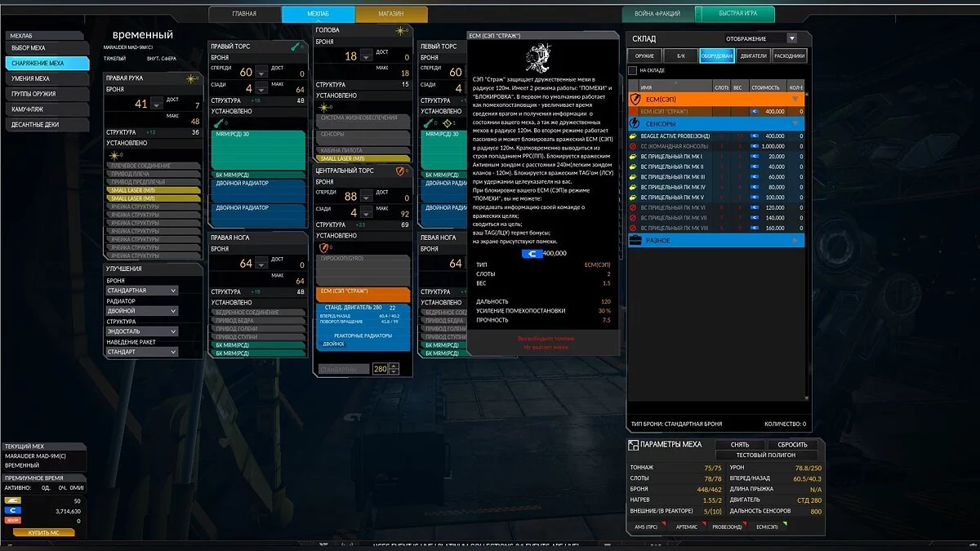Click the panel icon left of ПАРАМЕТРЫ МЕХА
980x551 pixels.
[x=632, y=446]
